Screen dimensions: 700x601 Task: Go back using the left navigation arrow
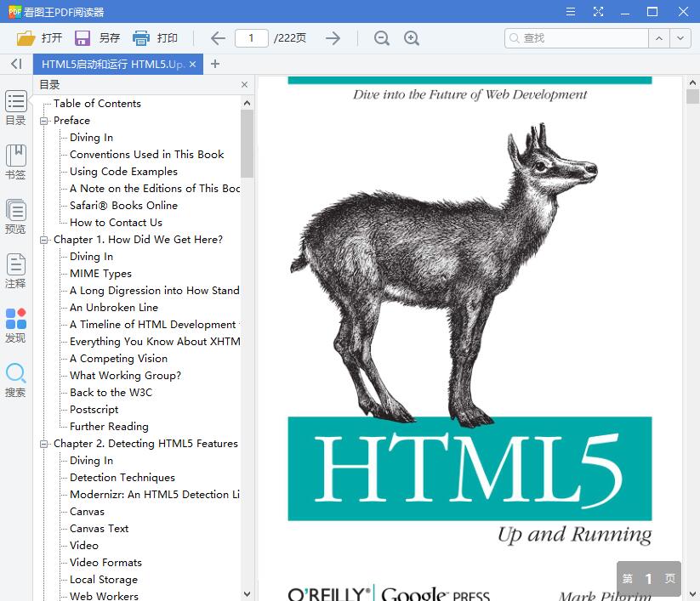point(218,37)
